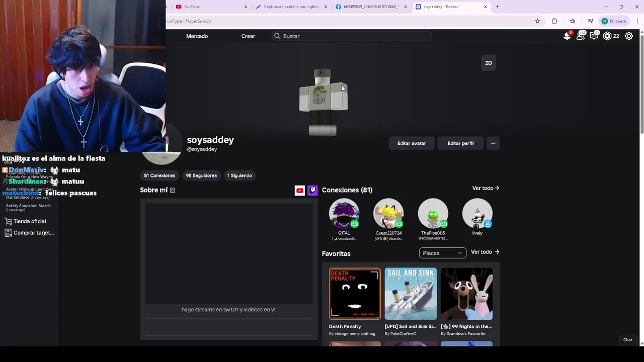Open the Chat button at bottom right

pos(628,340)
